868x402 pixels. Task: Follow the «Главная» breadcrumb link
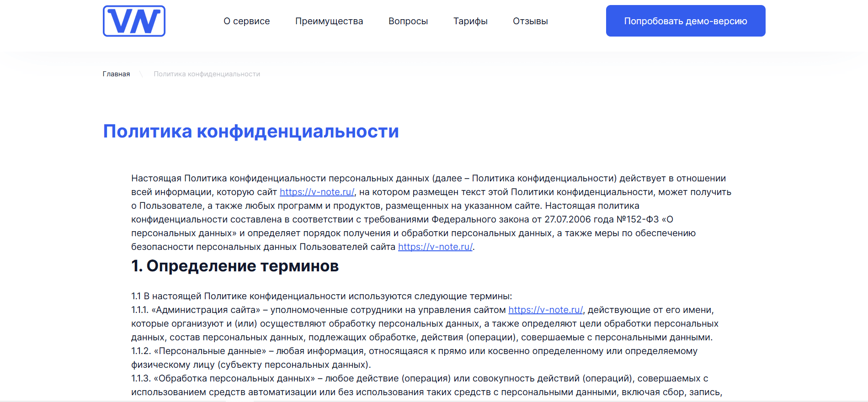click(116, 74)
